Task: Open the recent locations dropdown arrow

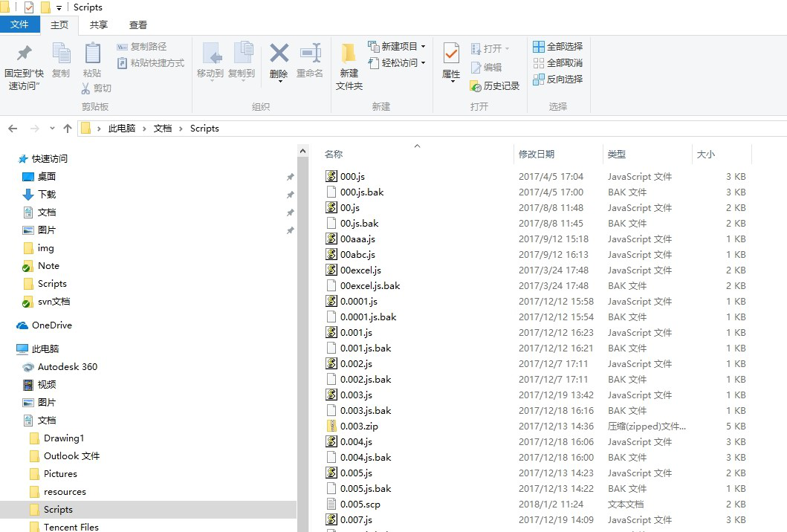Action: point(52,129)
